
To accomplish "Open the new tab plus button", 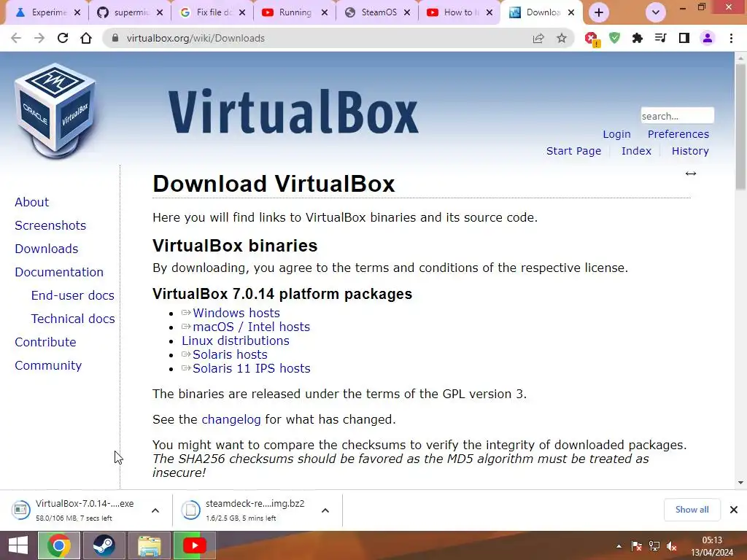I will [599, 12].
